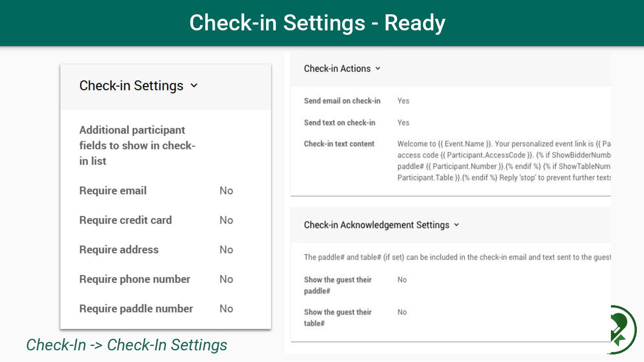
Task: Click the Check-in Settings panel heading
Action: pos(131,86)
